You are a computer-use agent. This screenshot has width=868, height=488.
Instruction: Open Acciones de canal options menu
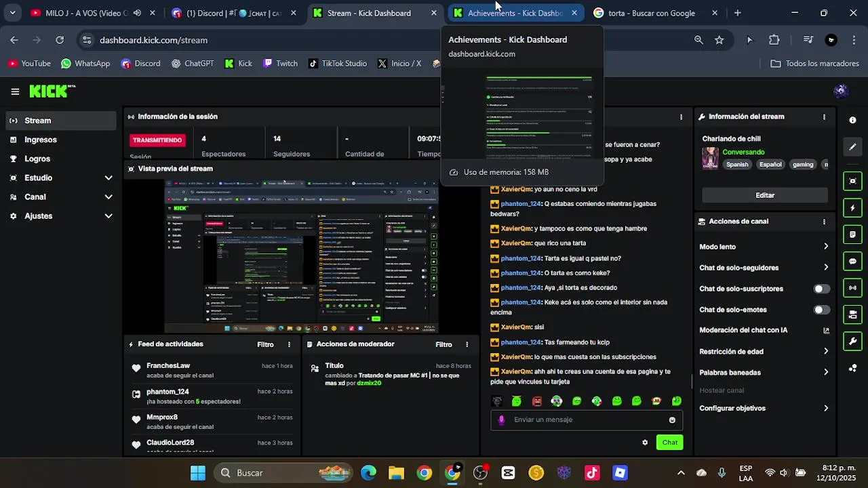(x=824, y=222)
